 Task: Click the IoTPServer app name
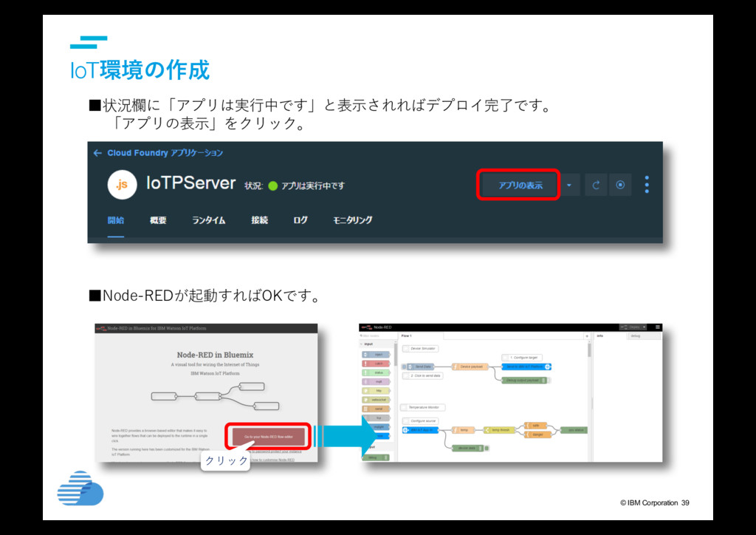(191, 183)
